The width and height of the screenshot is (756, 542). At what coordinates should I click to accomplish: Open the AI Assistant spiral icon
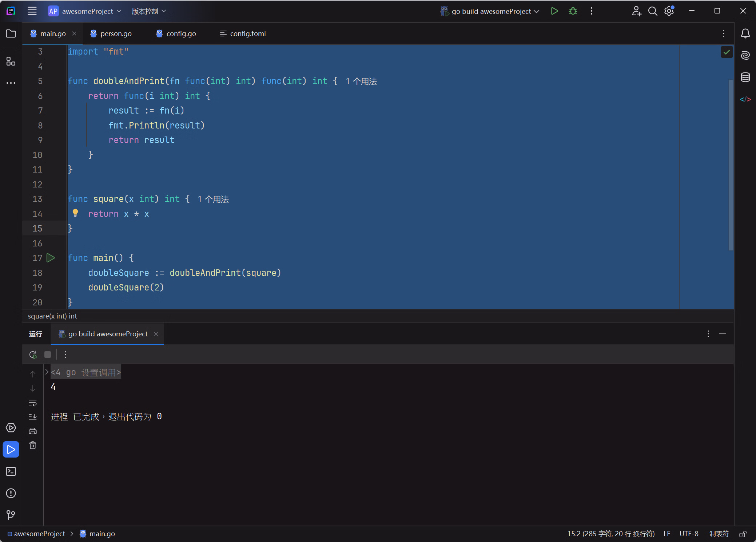[745, 55]
